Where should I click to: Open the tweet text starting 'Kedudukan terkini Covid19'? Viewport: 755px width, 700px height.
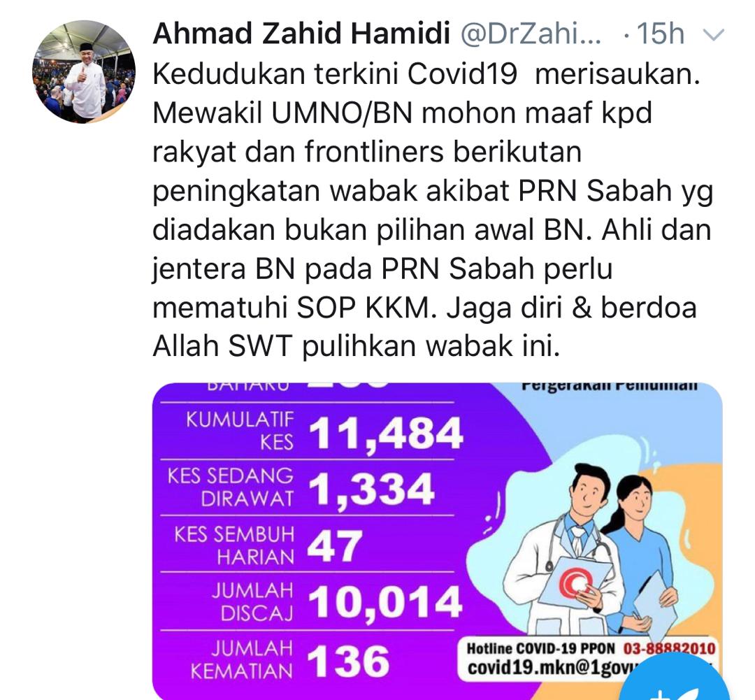(x=433, y=210)
